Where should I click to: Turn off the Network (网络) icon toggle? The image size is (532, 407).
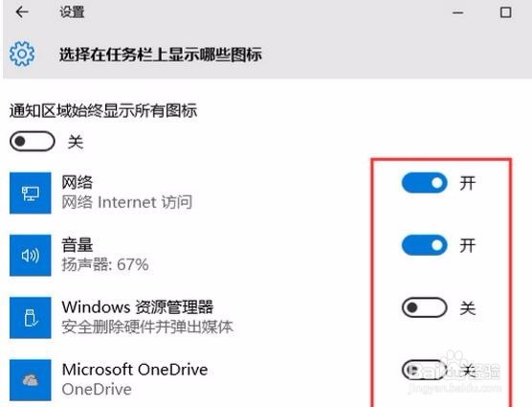424,183
